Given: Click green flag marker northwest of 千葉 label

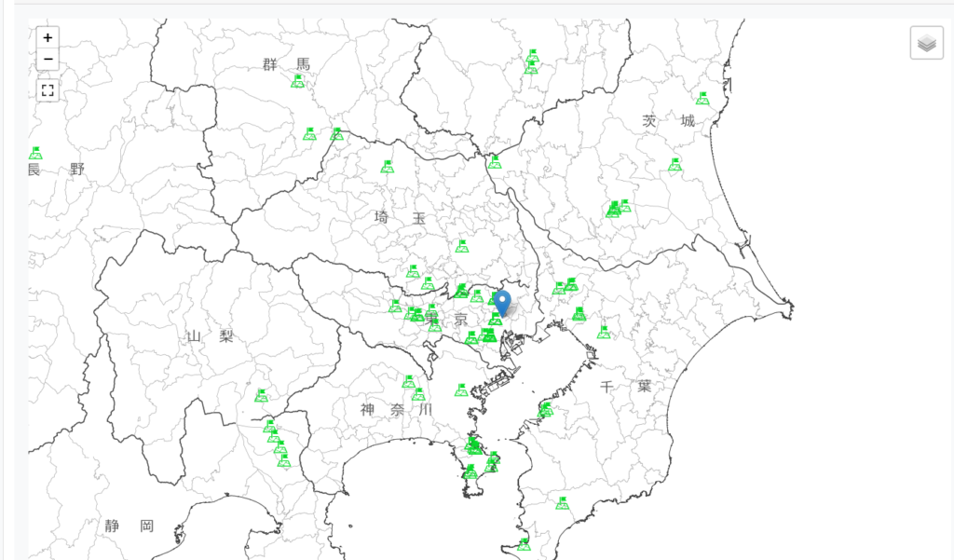Looking at the screenshot, I should [604, 332].
